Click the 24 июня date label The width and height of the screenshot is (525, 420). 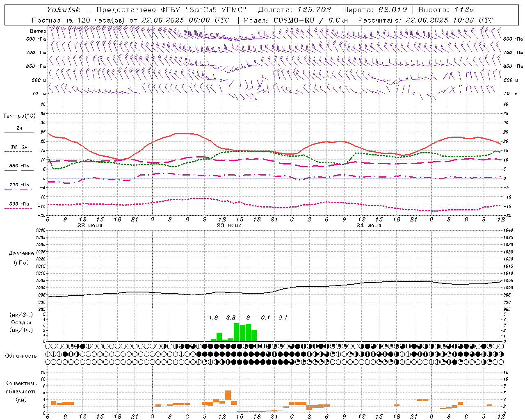point(368,226)
